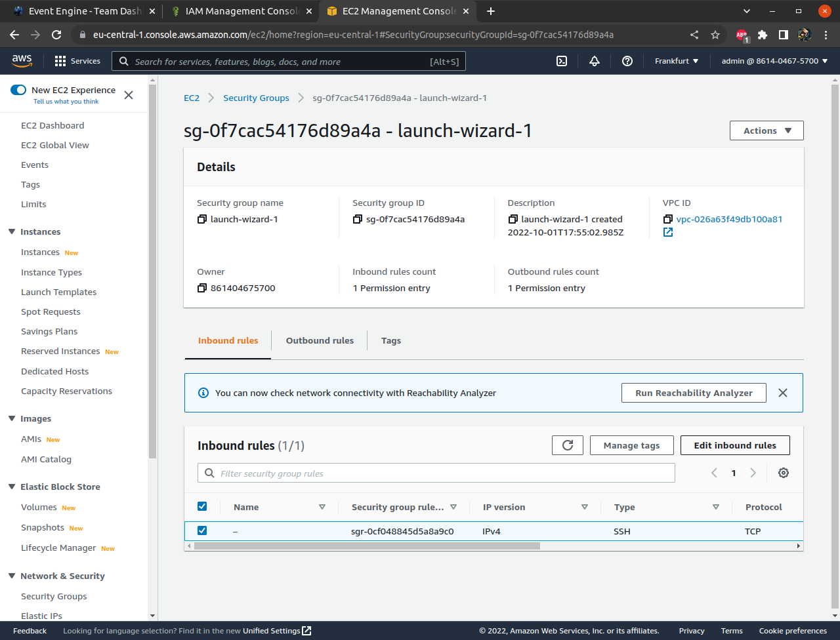This screenshot has width=840, height=640.
Task: Bookmark this page with the star
Action: tap(715, 35)
